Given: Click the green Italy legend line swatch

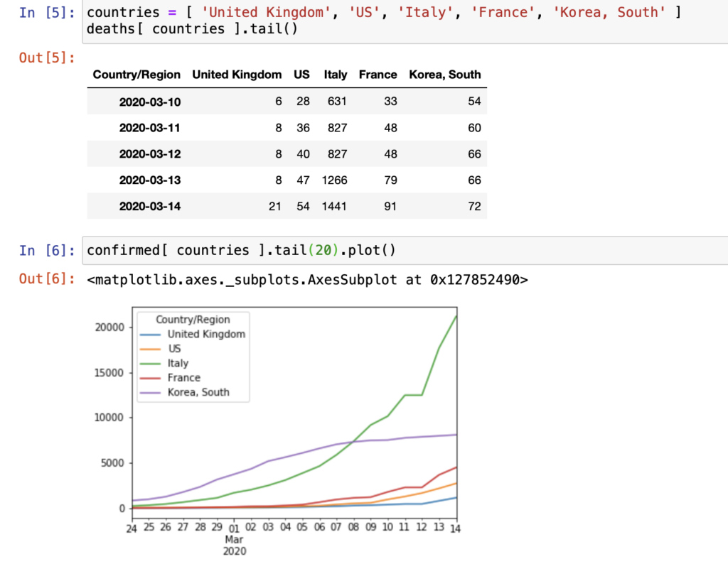Looking at the screenshot, I should point(151,364).
